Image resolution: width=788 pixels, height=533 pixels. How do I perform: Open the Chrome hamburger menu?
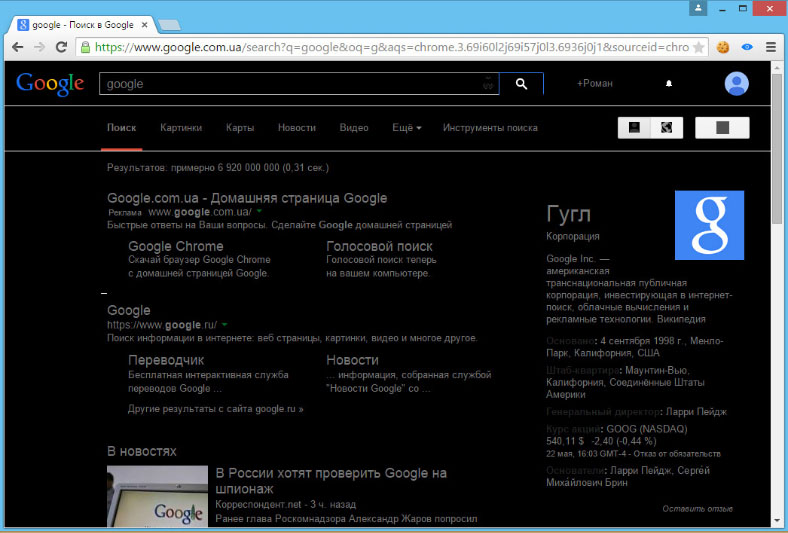771,47
